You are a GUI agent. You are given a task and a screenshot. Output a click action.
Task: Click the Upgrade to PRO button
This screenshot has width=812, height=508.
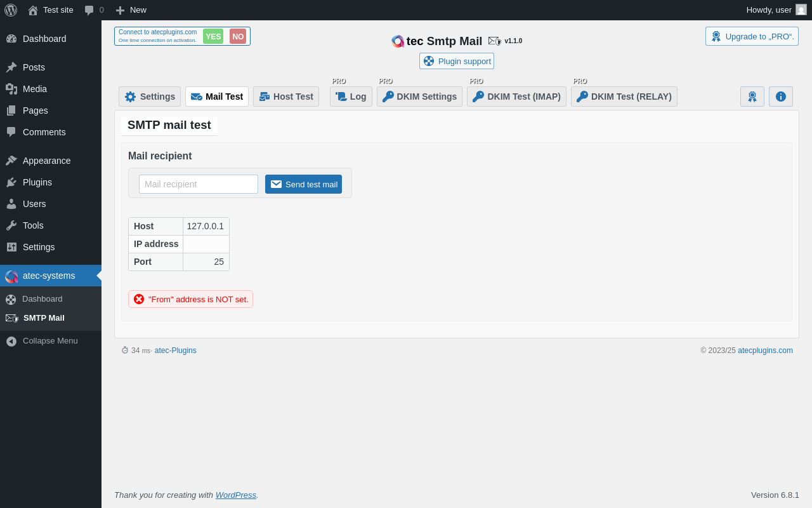[x=752, y=36]
